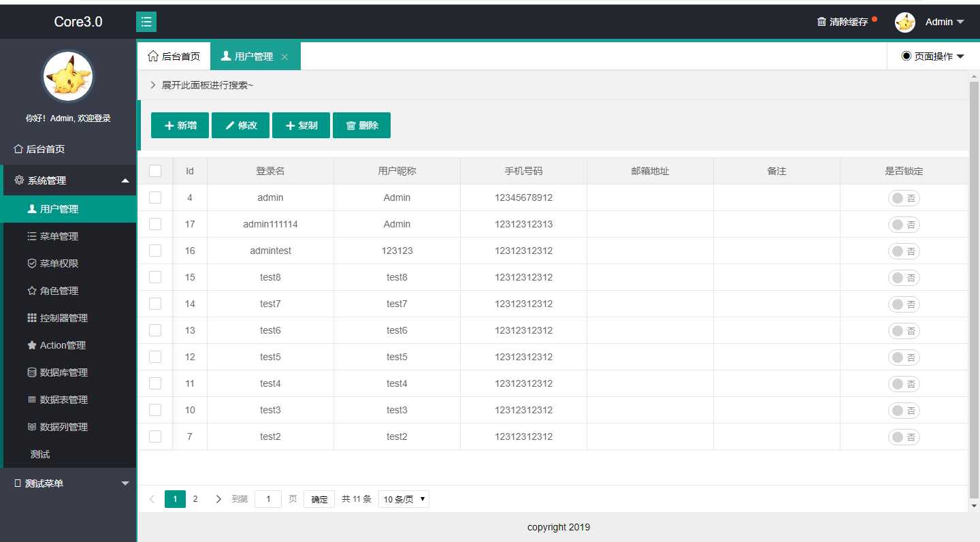980x542 pixels.
Task: Open 数据库管理 in the sidebar
Action: click(69, 372)
